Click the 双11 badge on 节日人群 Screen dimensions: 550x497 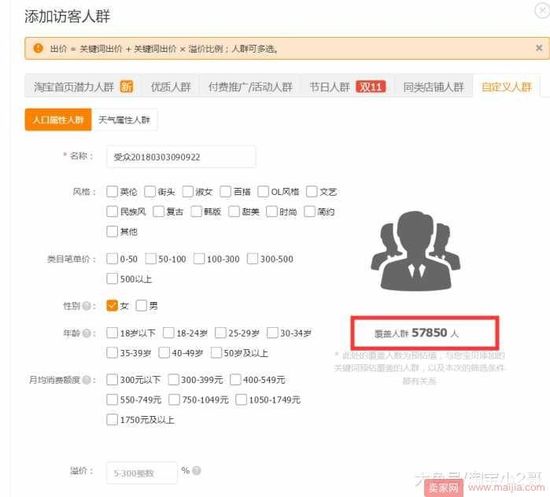(x=371, y=86)
